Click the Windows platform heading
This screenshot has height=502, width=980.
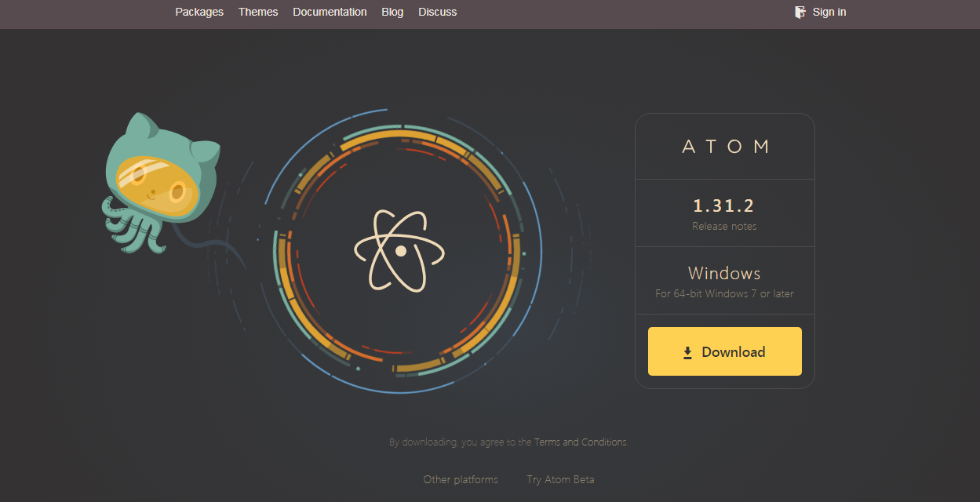click(724, 273)
